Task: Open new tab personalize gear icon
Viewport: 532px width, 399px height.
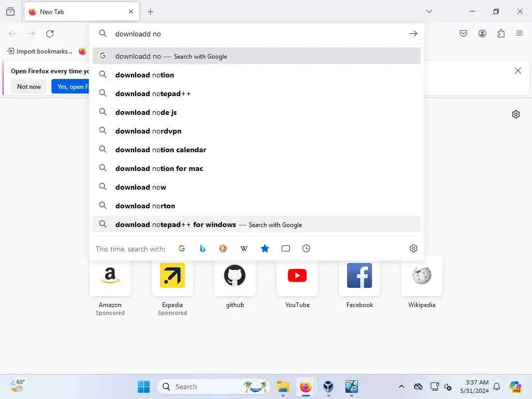Action: coord(516,114)
